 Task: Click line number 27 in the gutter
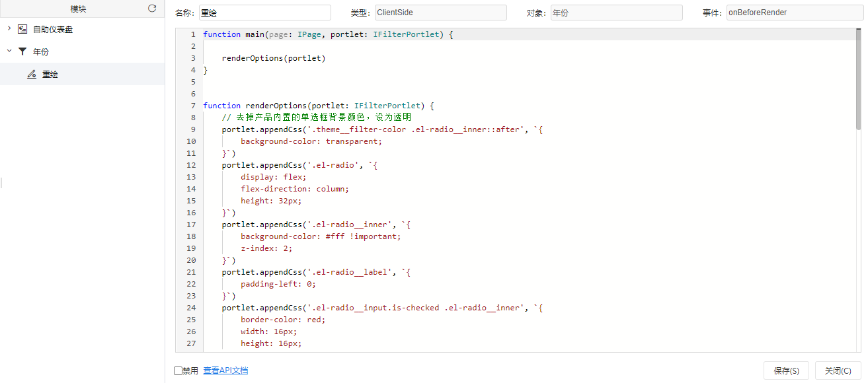coord(190,343)
